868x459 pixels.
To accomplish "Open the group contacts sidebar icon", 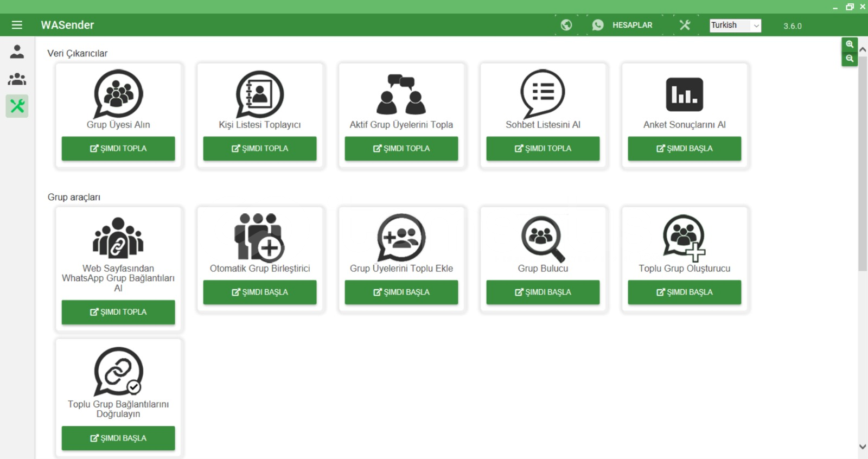I will coord(17,79).
